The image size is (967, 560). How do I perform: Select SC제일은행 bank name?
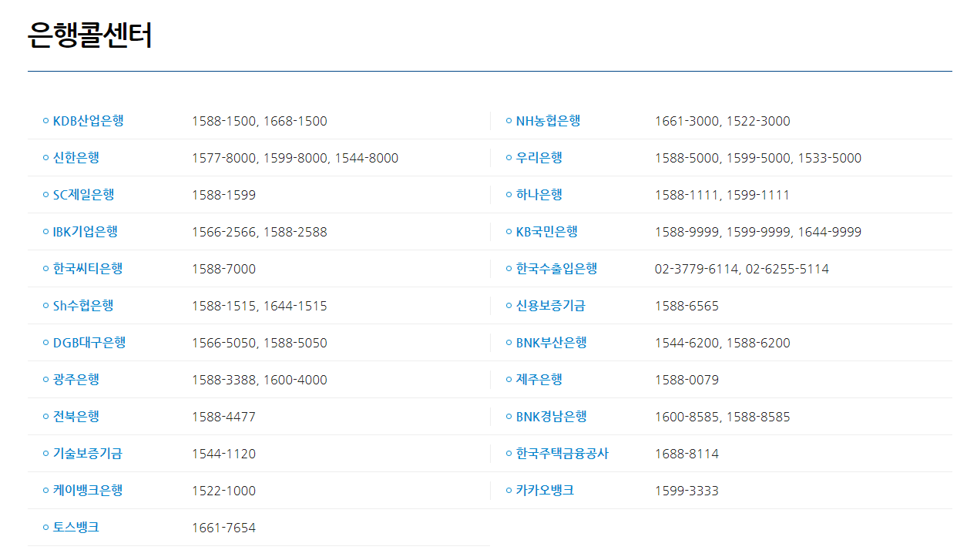click(83, 195)
